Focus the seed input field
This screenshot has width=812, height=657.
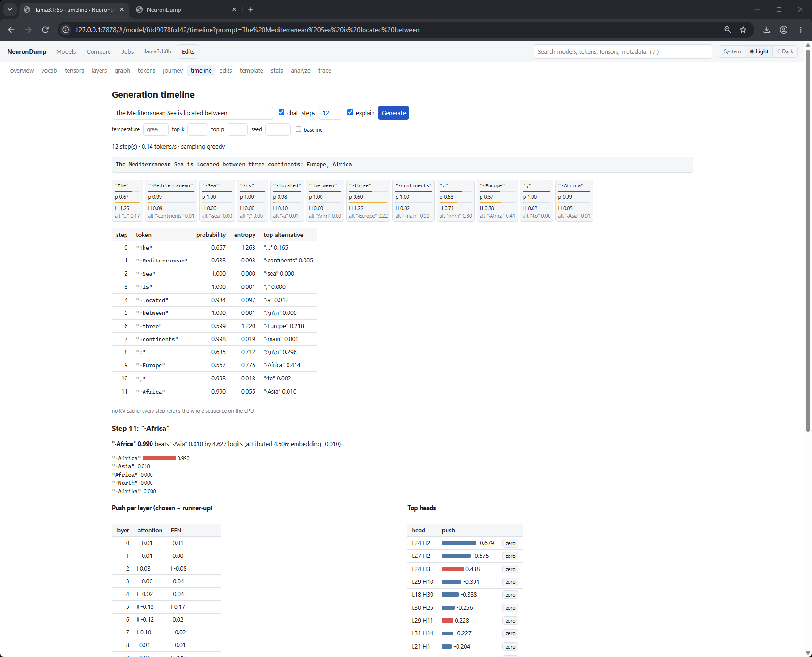point(278,129)
